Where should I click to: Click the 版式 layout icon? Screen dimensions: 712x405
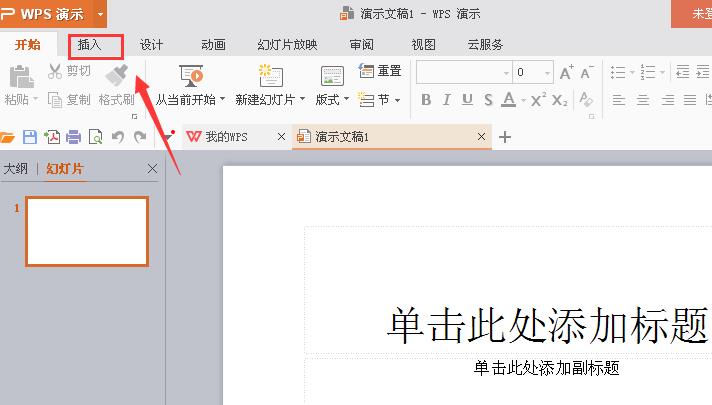pos(332,76)
